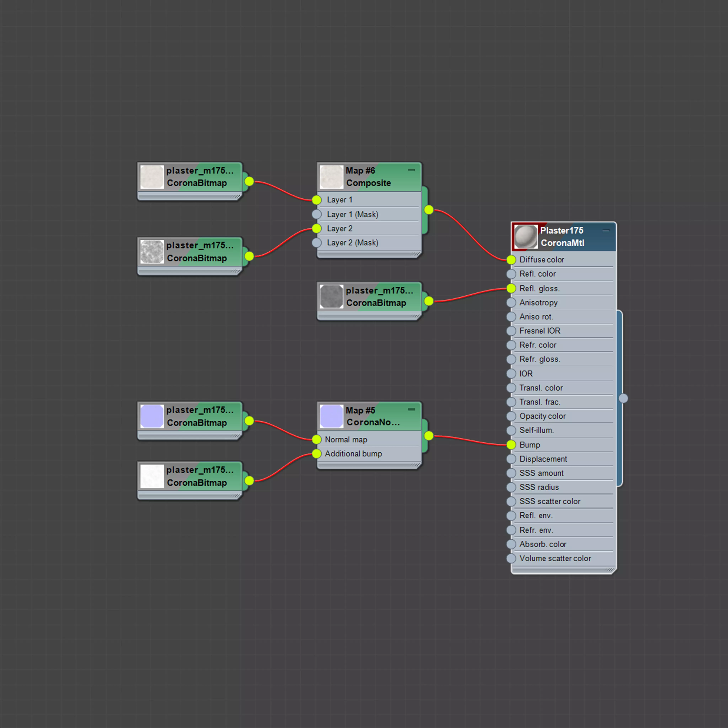The width and height of the screenshot is (728, 728).
Task: Click the Plaster175 material sphere preview thumbnail
Action: 526,237
